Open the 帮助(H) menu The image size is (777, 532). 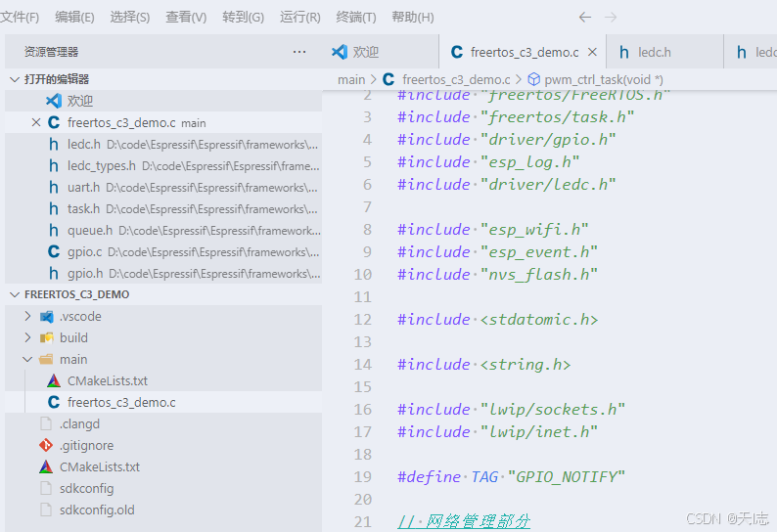pos(413,18)
